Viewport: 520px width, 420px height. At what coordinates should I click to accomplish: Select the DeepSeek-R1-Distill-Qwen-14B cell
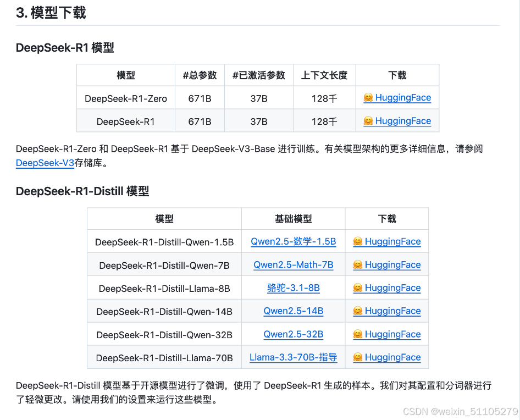tap(164, 312)
